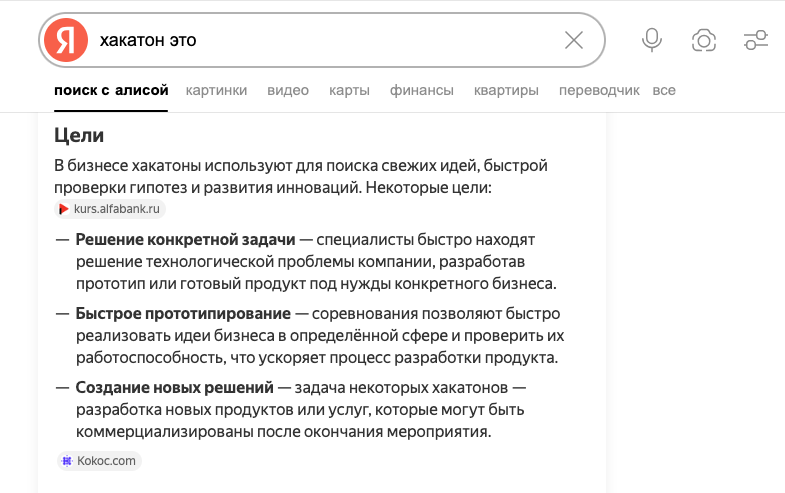Image resolution: width=785 pixels, height=493 pixels.
Task: Click the "Цели" section heading
Action: click(x=79, y=135)
